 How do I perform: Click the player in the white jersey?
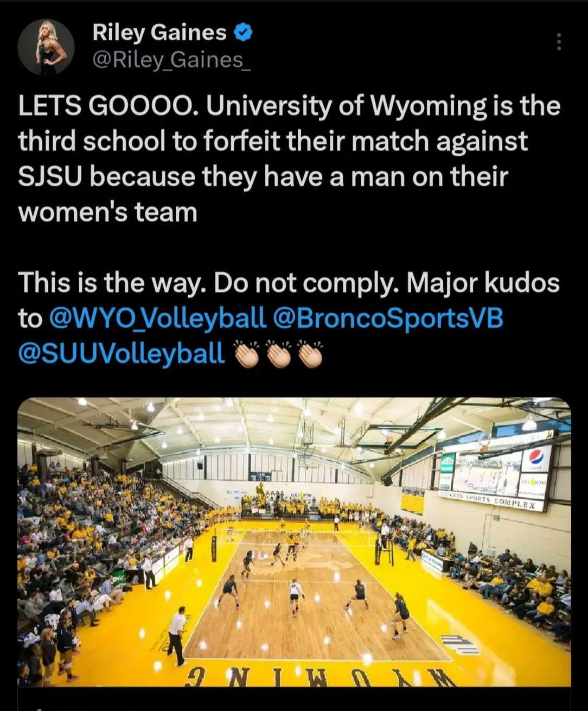click(295, 596)
